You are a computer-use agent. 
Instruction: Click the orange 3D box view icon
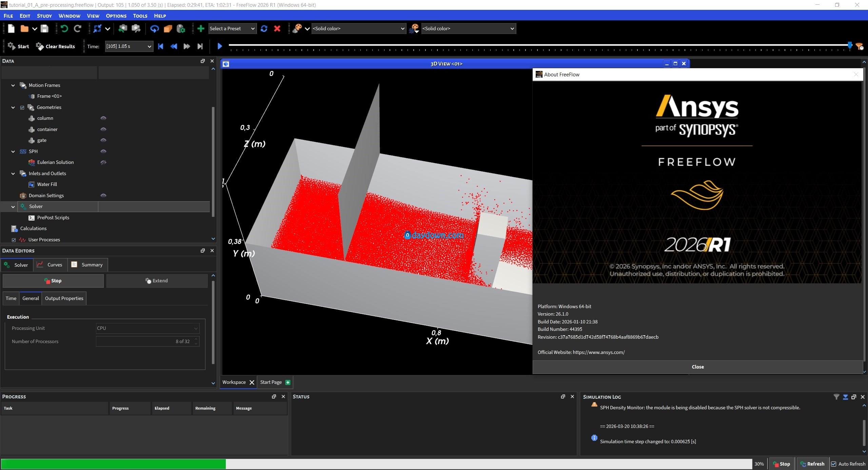tap(168, 29)
